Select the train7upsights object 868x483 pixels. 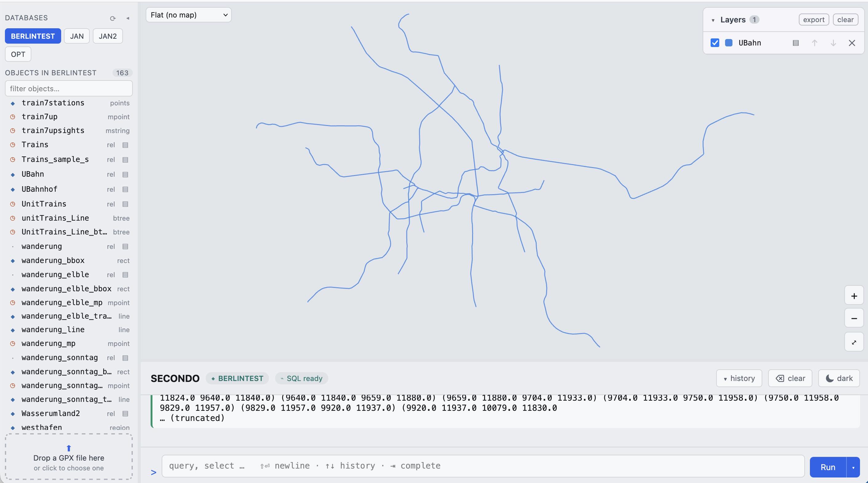pyautogui.click(x=69, y=131)
